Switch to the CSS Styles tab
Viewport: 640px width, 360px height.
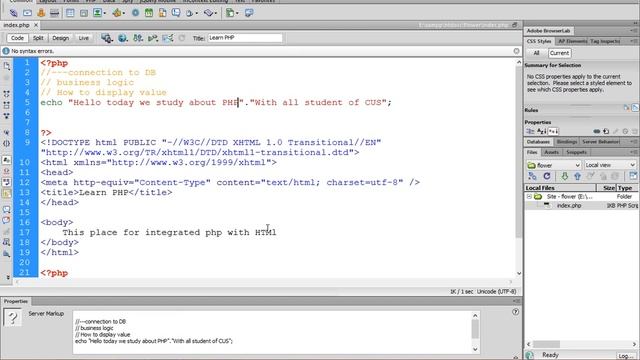(x=539, y=41)
